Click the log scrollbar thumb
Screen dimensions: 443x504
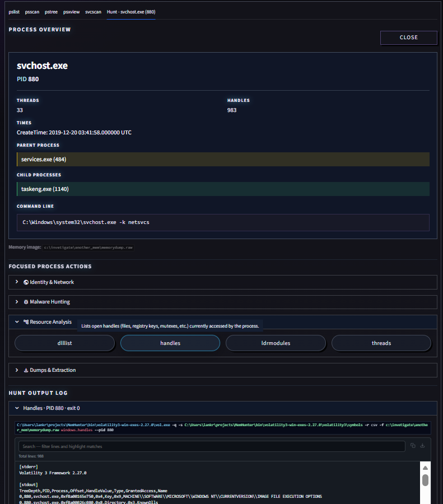tap(425, 480)
